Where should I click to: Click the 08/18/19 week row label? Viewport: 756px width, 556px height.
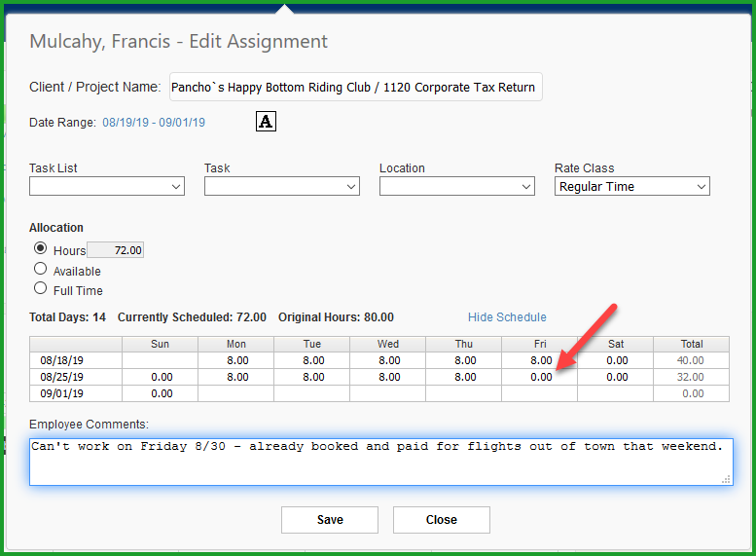coord(76,360)
